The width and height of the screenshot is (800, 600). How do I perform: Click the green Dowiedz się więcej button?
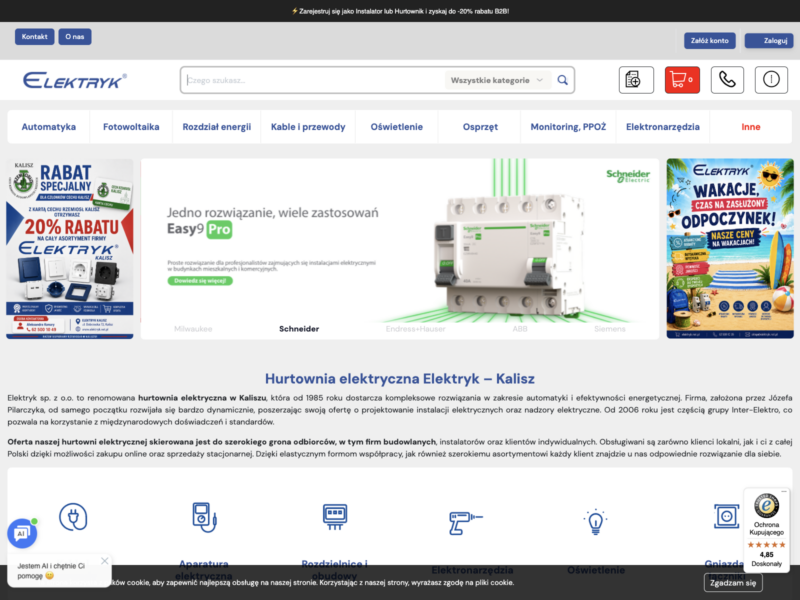(x=200, y=281)
